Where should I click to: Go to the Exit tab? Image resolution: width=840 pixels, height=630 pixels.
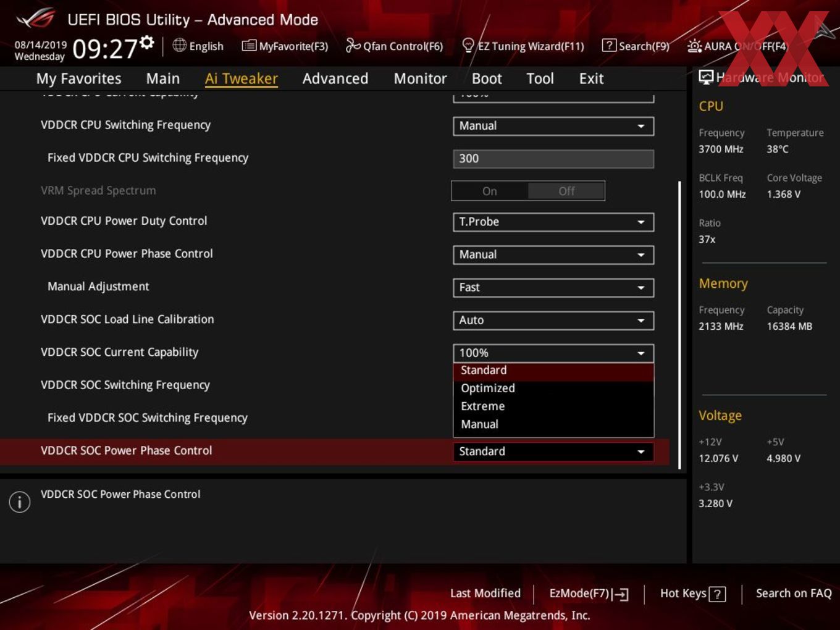point(591,78)
